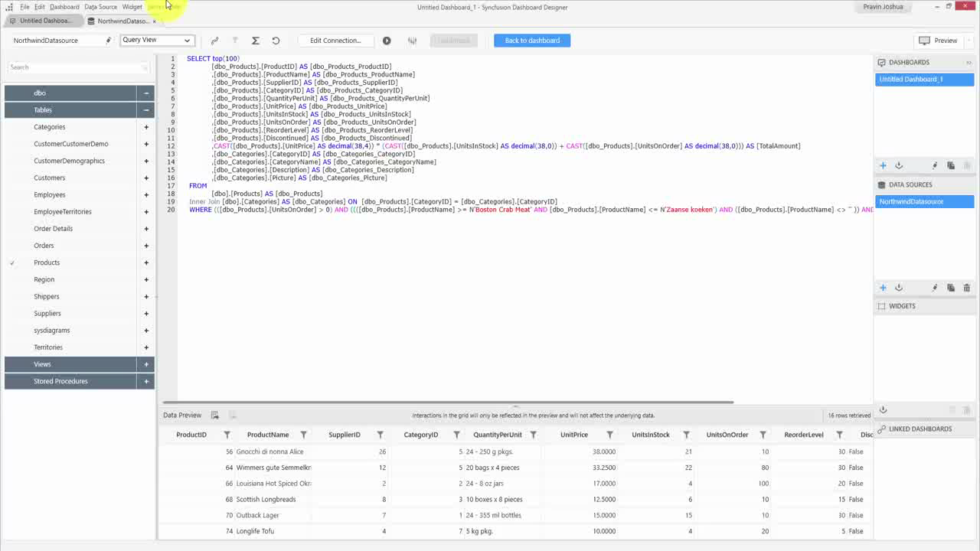The height and width of the screenshot is (551, 980).
Task: Click export icon in Data Preview header
Action: 215,416
